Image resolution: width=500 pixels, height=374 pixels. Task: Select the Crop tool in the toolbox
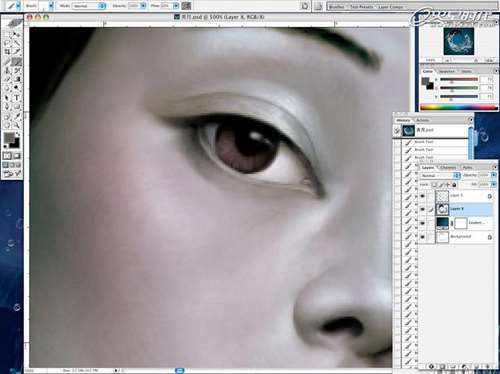click(x=7, y=52)
